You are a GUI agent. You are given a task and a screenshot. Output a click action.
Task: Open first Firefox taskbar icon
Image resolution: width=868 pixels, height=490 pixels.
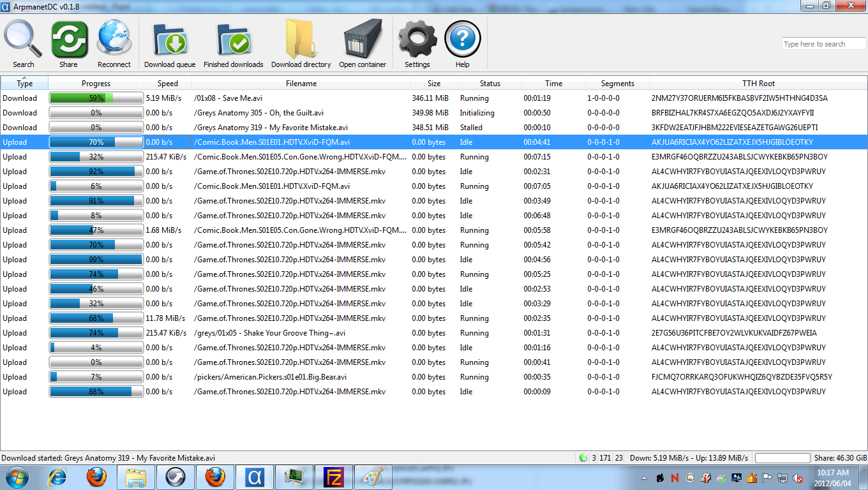pos(96,477)
